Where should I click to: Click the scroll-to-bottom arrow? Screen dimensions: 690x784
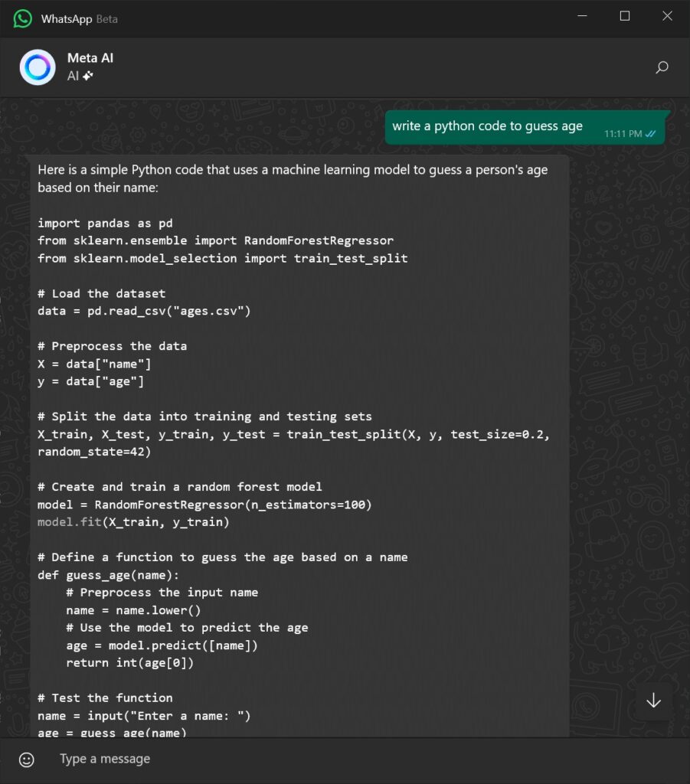[x=653, y=700]
